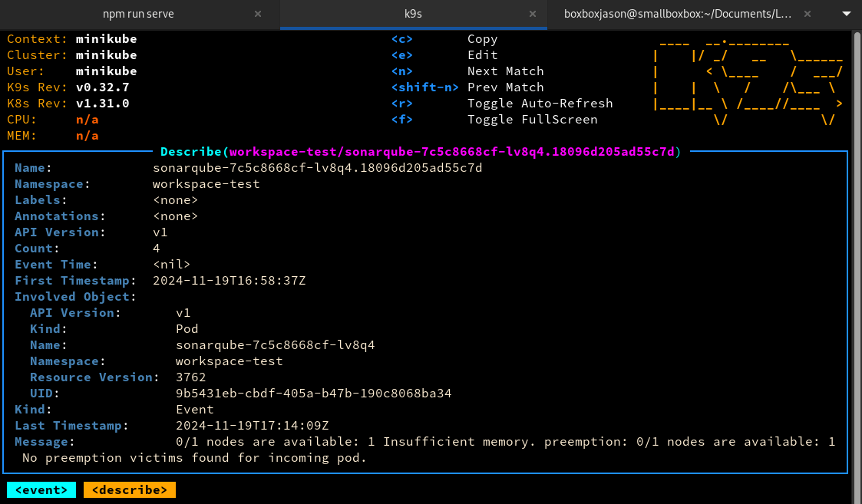Click the <e> Edit shortcut hint
The width and height of the screenshot is (862, 504).
[x=444, y=55]
